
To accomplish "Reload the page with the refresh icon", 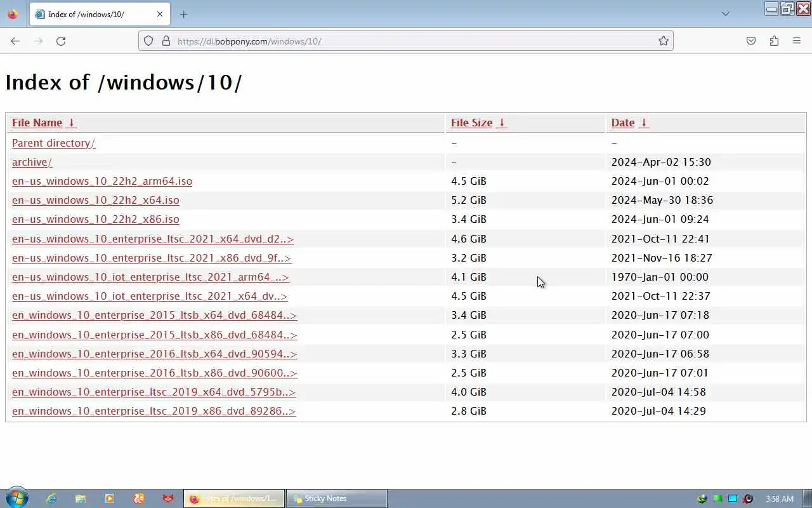I will [61, 41].
